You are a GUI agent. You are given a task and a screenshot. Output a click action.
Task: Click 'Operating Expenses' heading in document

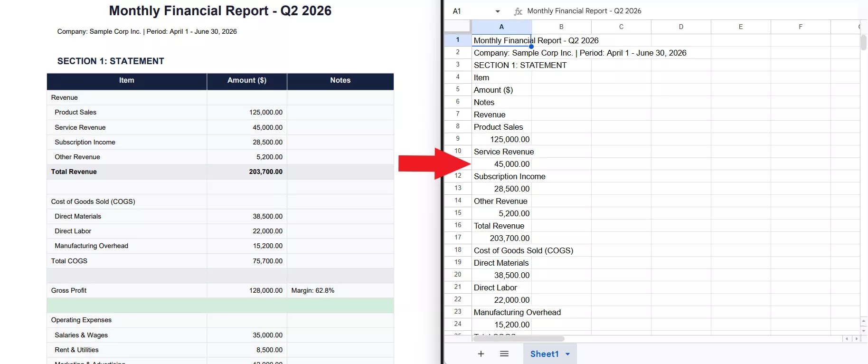click(x=81, y=320)
